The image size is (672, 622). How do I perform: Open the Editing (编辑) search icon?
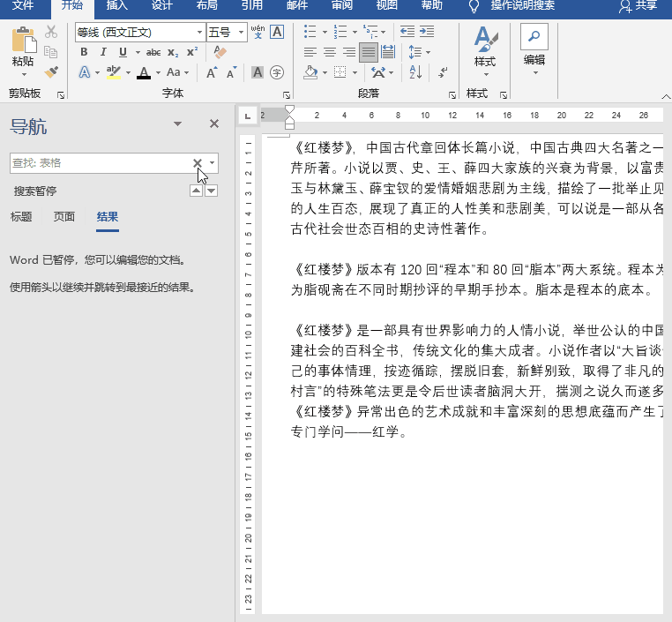tap(534, 37)
